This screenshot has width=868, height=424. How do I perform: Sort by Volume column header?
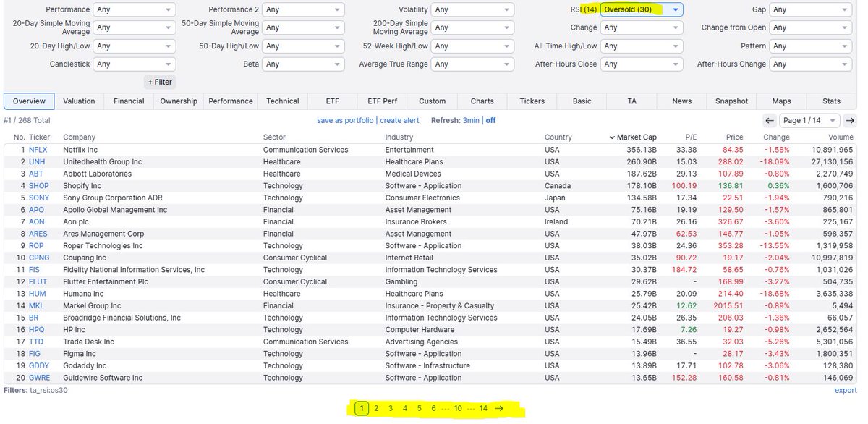[x=841, y=137]
